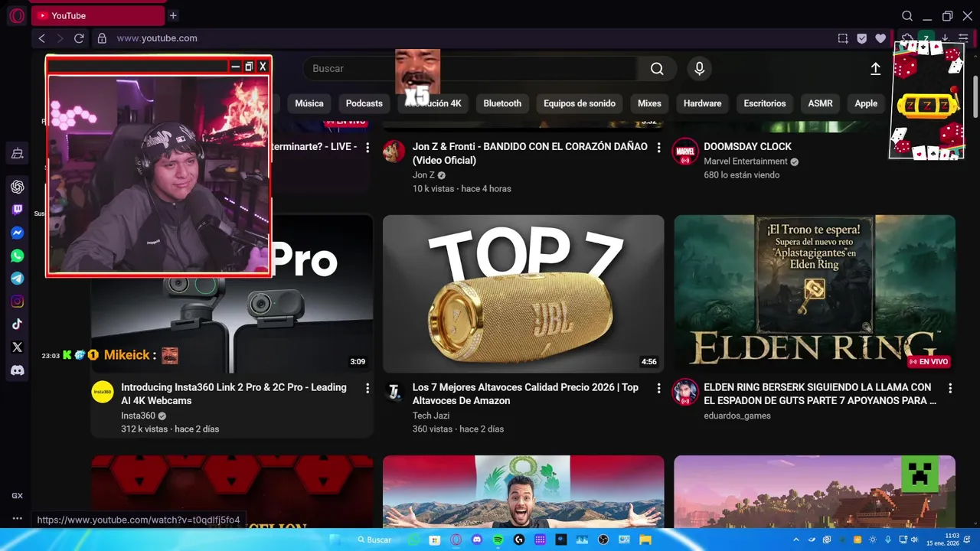Open the GX Control sidebar item
Image resolution: width=980 pixels, height=551 pixels.
click(x=17, y=496)
